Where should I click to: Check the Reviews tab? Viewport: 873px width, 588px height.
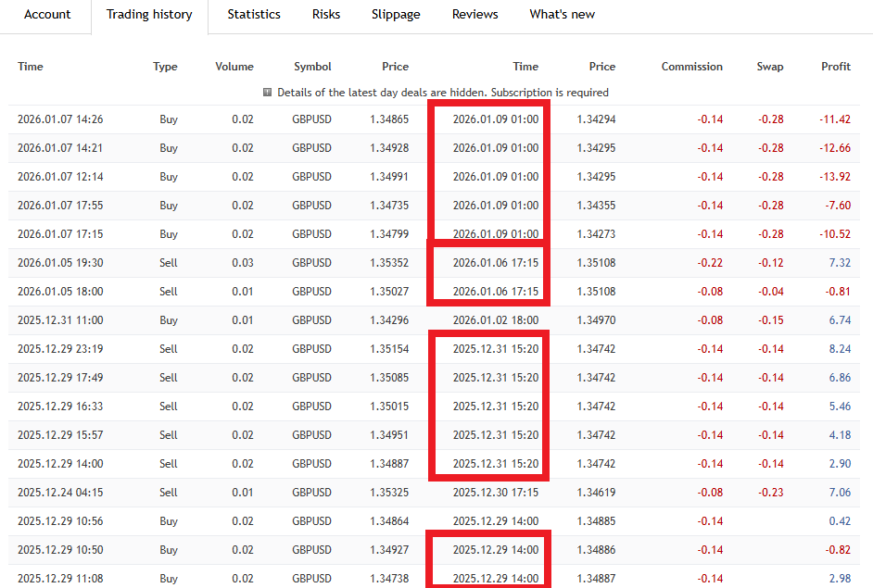(x=474, y=14)
